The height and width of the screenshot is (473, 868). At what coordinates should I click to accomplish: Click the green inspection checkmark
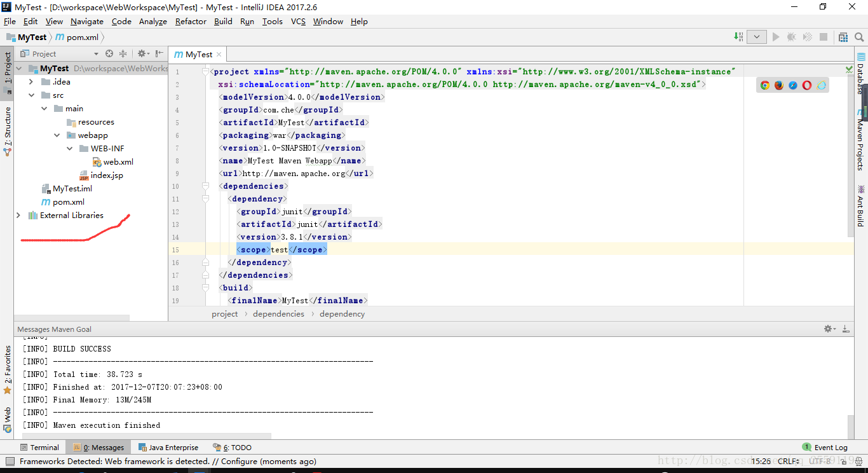(x=849, y=69)
